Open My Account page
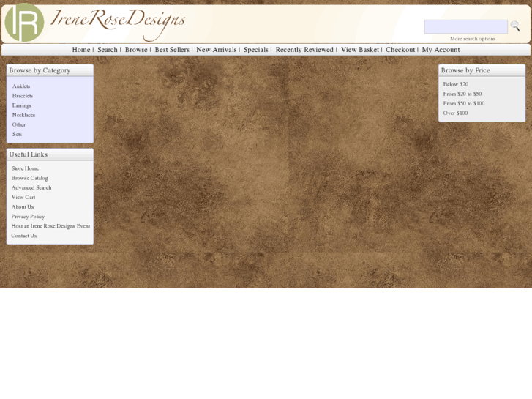The width and height of the screenshot is (532, 399). [x=441, y=50]
